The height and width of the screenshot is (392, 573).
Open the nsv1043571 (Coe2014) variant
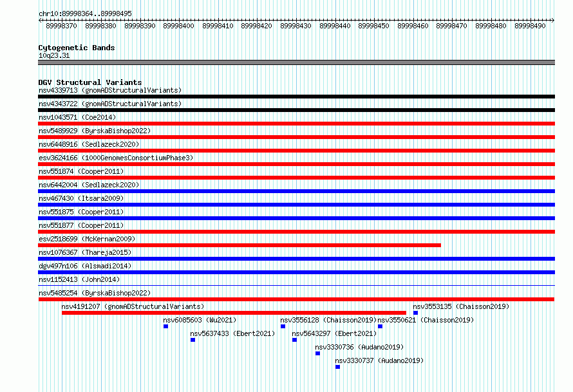pos(77,117)
